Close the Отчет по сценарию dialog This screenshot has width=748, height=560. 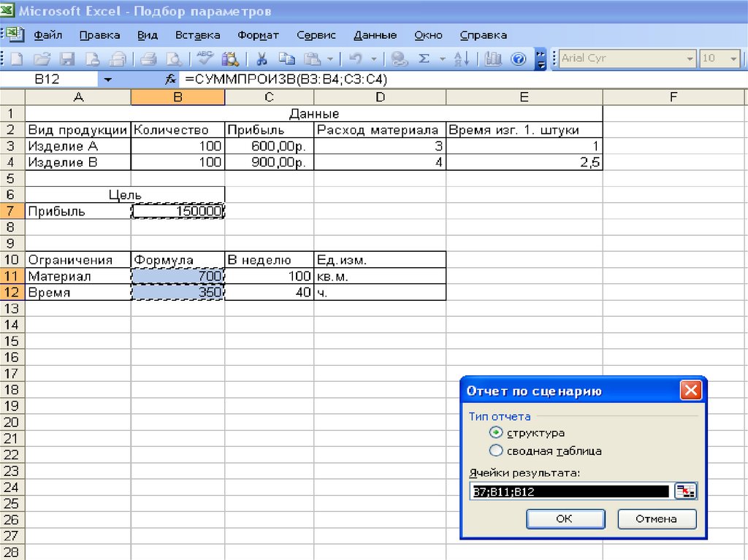690,391
